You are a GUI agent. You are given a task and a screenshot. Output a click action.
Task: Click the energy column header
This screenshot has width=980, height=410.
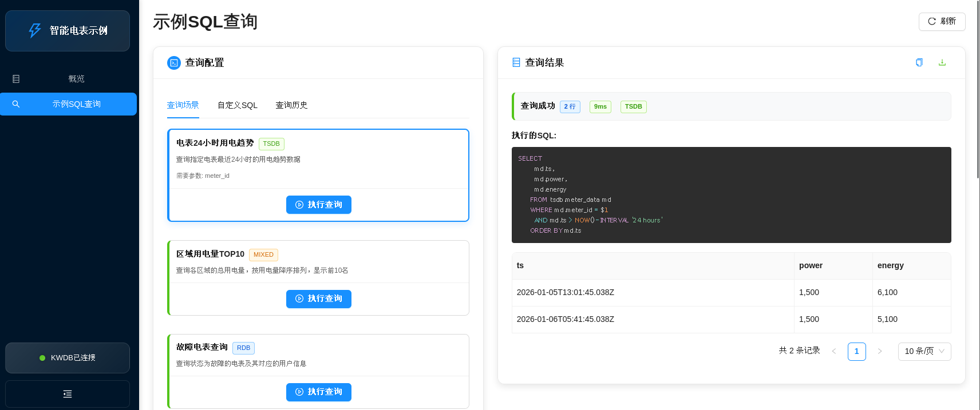[x=912, y=266]
